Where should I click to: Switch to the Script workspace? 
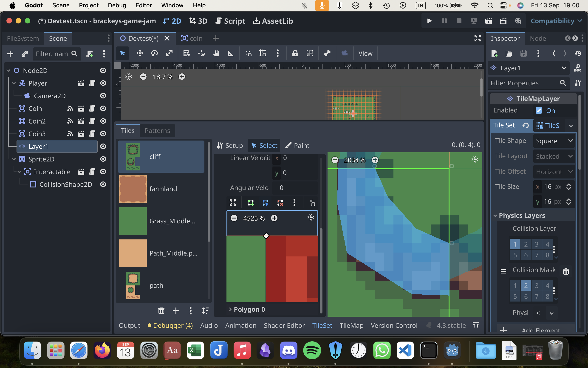pos(230,21)
